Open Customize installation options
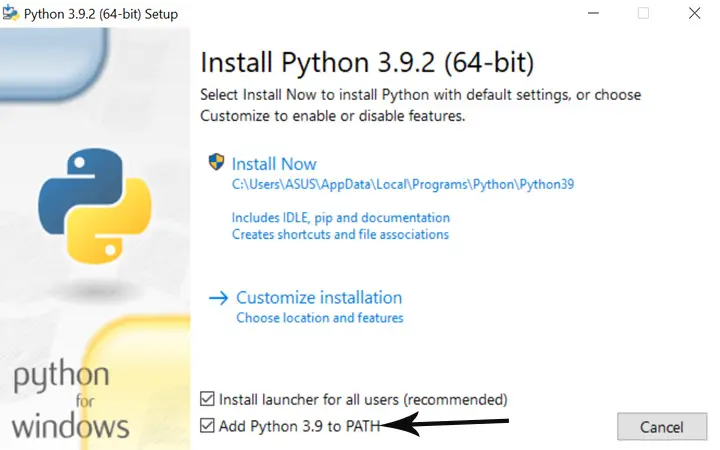This screenshot has width=720, height=450. [x=318, y=298]
